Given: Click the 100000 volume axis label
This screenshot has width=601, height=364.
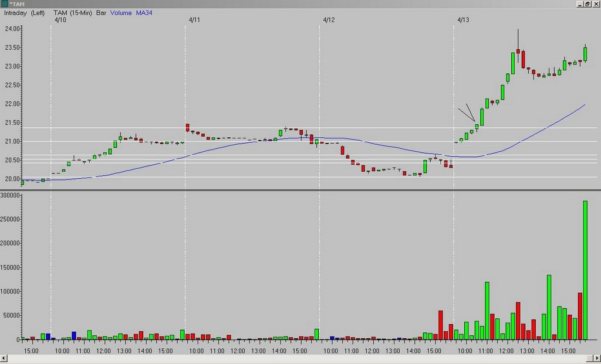Looking at the screenshot, I should (x=10, y=292).
